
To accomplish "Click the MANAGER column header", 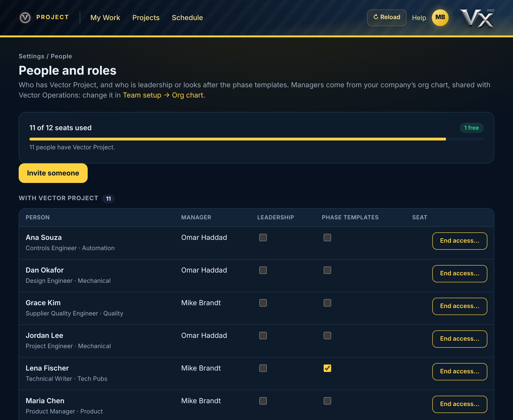I will (196, 217).
